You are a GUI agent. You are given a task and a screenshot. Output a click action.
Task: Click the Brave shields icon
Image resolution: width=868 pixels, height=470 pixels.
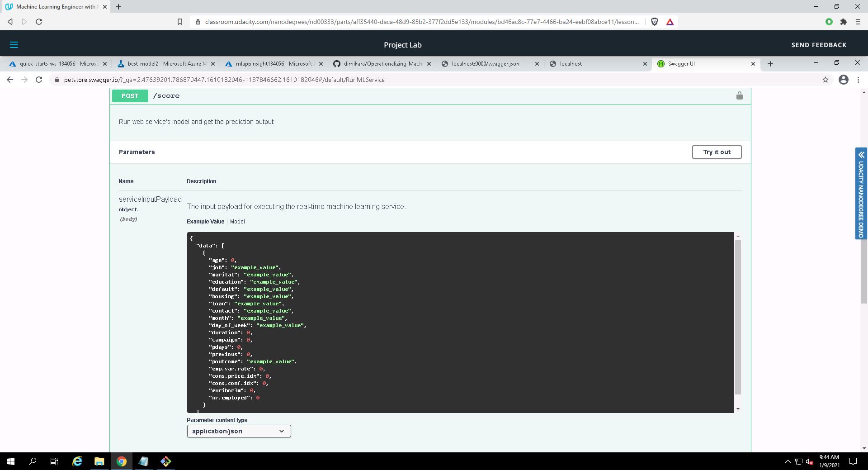click(x=654, y=22)
